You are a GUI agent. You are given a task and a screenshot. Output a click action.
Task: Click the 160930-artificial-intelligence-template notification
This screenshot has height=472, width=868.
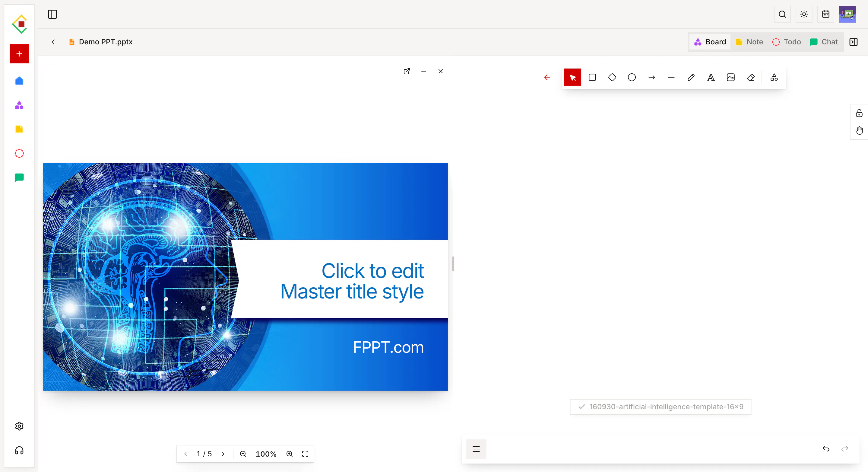point(661,407)
